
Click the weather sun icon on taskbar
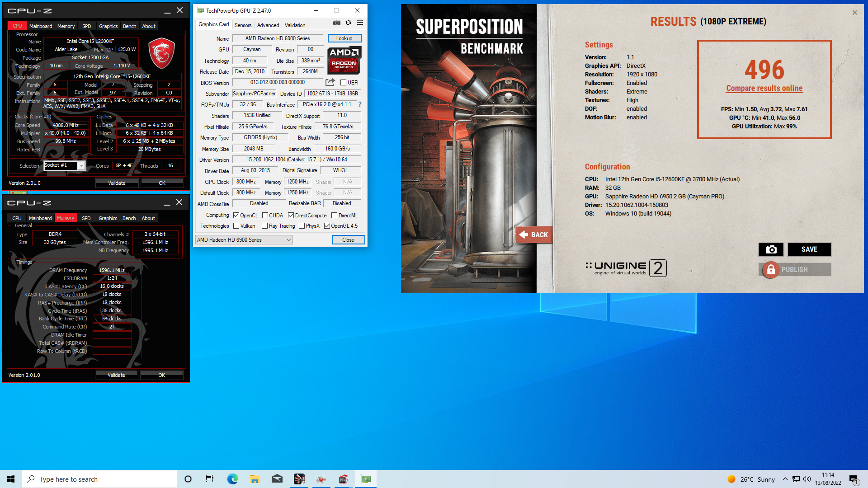pos(731,479)
